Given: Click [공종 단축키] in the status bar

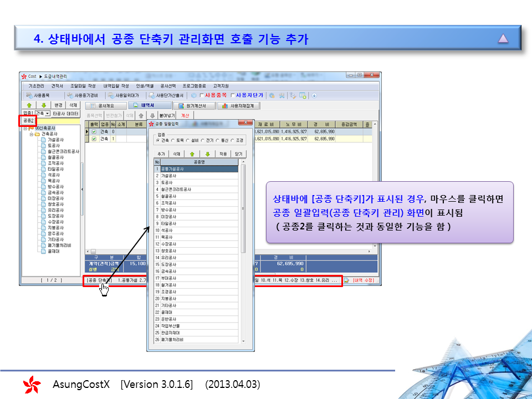Looking at the screenshot, I should [99, 280].
